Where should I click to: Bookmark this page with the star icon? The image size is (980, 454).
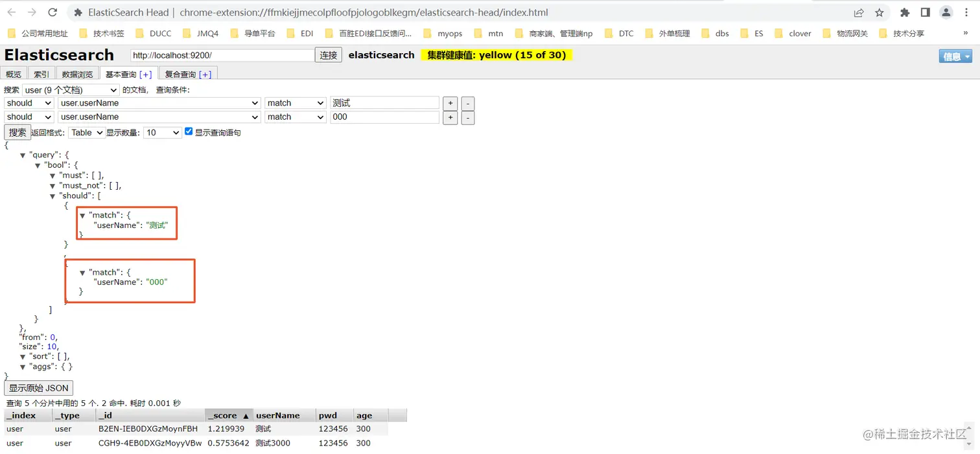click(x=880, y=12)
